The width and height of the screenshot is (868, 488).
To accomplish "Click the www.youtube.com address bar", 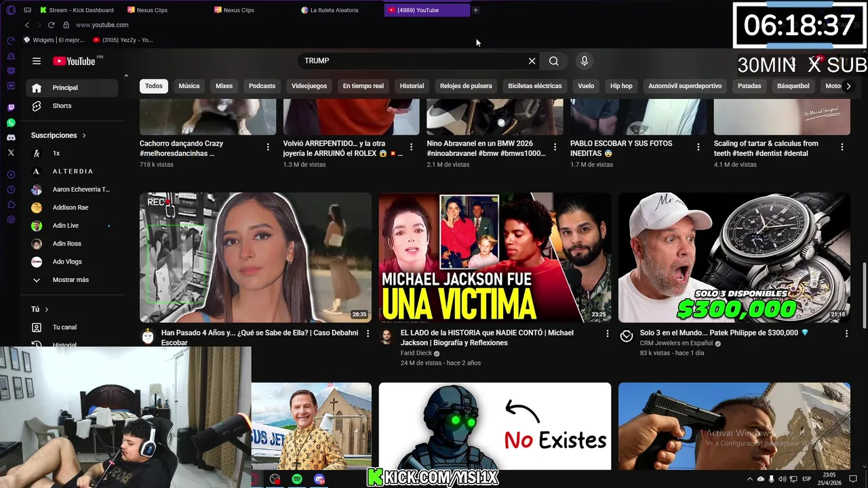I will (102, 25).
